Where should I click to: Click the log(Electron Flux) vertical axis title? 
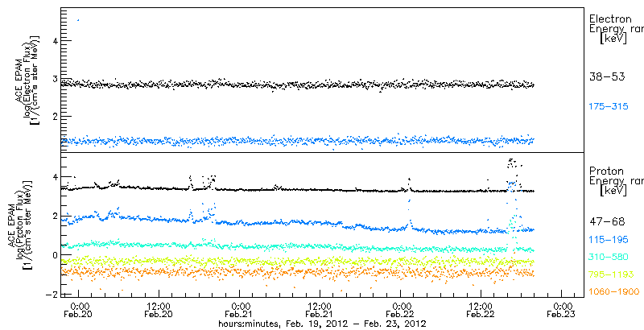(x=27, y=79)
